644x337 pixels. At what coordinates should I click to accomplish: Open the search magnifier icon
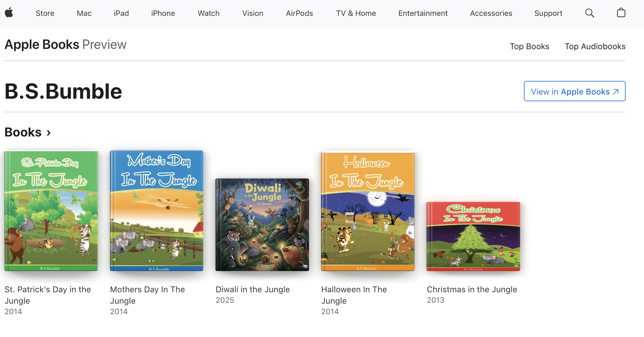589,13
